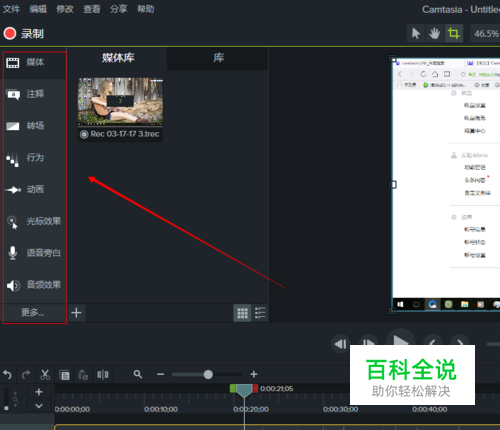The width and height of the screenshot is (500, 430).
Task: Open the 文件 menu
Action: coord(11,9)
